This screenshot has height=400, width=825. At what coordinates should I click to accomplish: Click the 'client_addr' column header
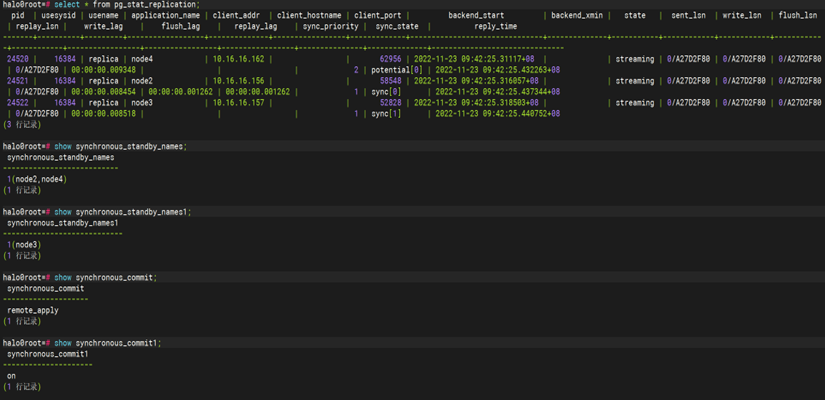point(236,16)
